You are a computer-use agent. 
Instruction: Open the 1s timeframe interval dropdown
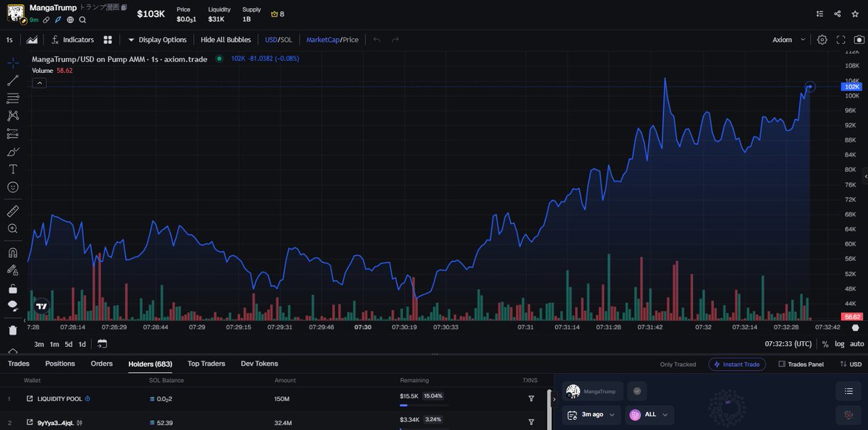click(x=9, y=40)
